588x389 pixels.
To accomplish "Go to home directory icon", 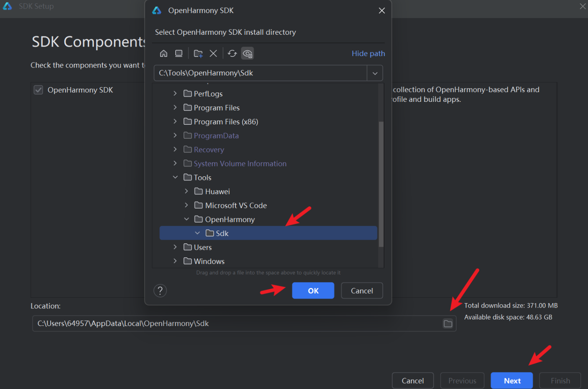I will (x=163, y=54).
